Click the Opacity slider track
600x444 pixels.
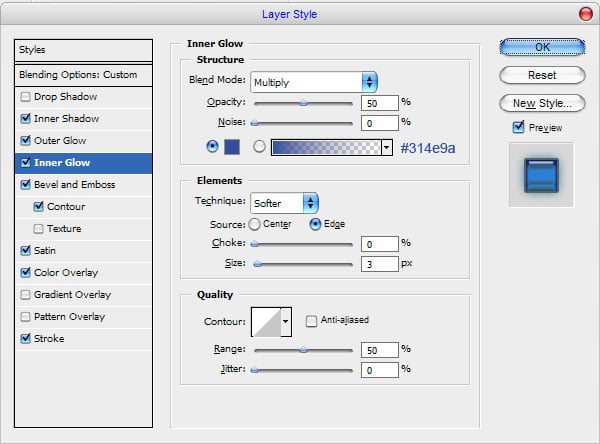[302, 102]
